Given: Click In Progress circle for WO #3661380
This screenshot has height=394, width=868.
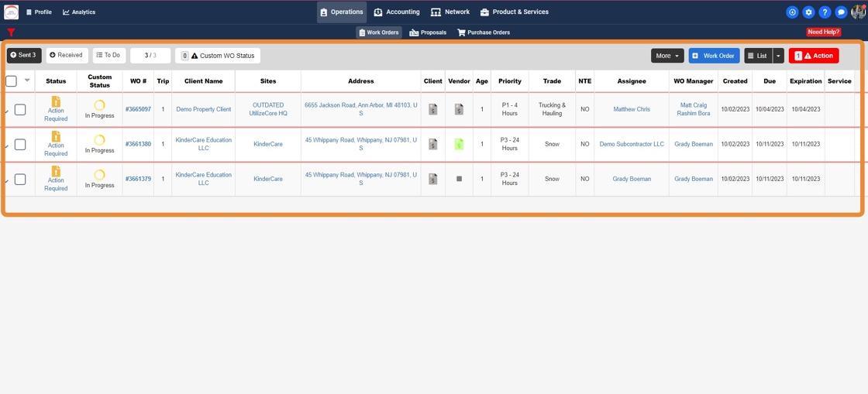Looking at the screenshot, I should pos(100,140).
